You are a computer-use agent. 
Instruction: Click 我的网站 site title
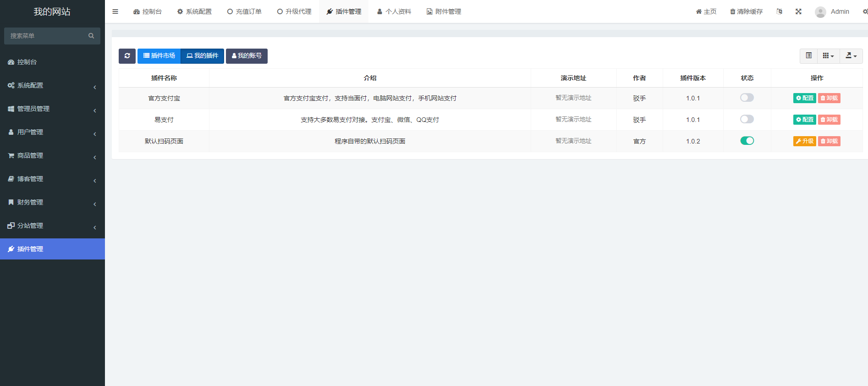click(52, 11)
